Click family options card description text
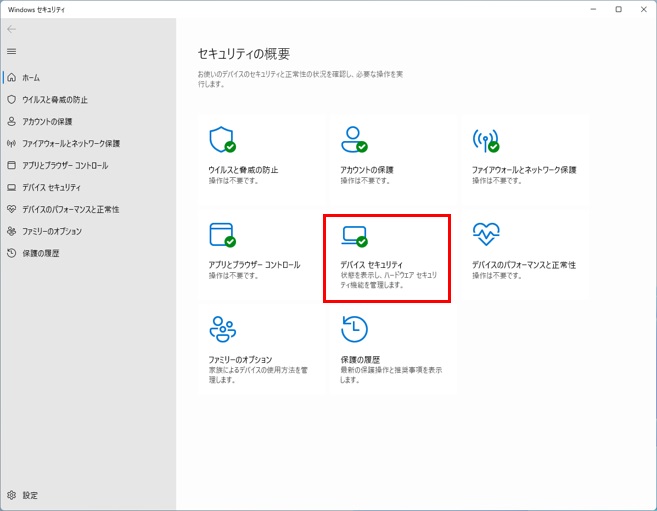 tap(258, 375)
